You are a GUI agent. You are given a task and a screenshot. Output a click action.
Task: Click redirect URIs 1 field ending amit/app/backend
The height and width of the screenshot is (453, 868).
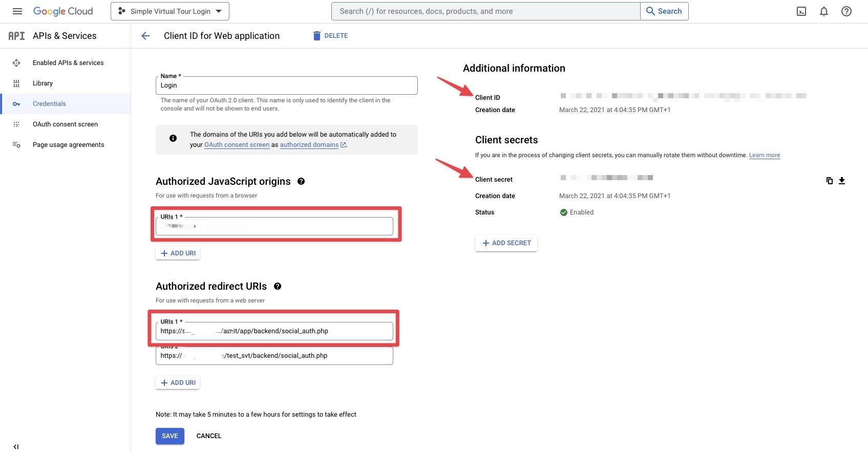274,331
